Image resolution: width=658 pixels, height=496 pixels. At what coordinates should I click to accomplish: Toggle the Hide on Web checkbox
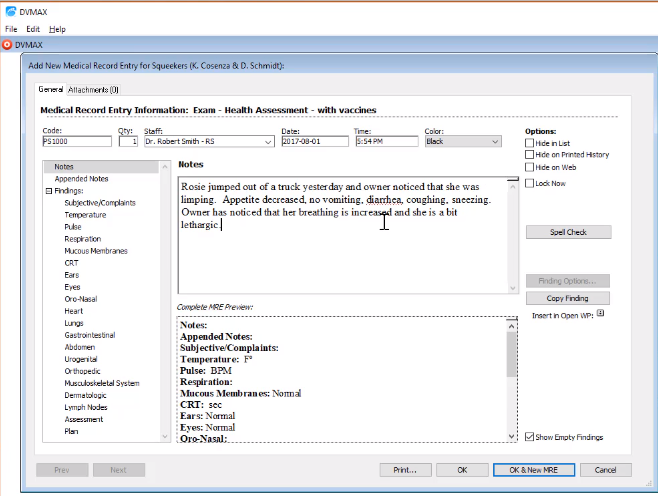530,167
